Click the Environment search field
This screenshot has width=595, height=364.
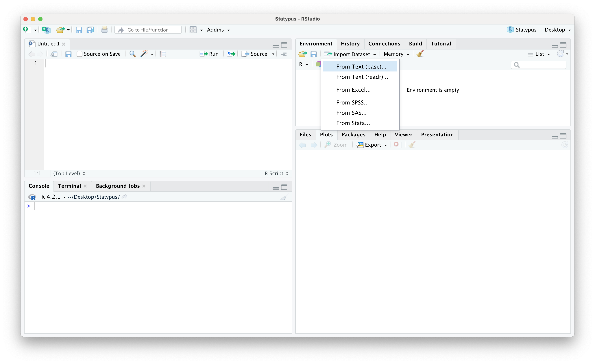[x=538, y=65]
